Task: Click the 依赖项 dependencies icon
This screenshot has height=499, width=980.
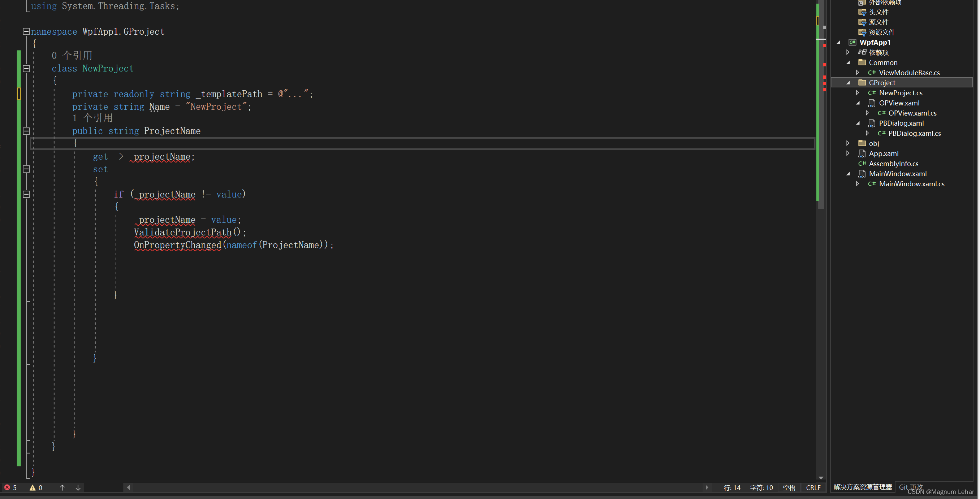Action: pos(862,52)
